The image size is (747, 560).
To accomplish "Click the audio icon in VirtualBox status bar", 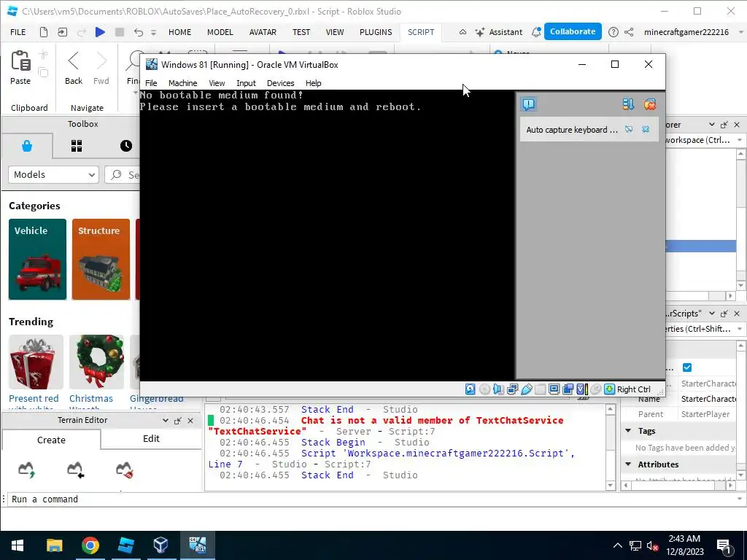I will pyautogui.click(x=498, y=389).
